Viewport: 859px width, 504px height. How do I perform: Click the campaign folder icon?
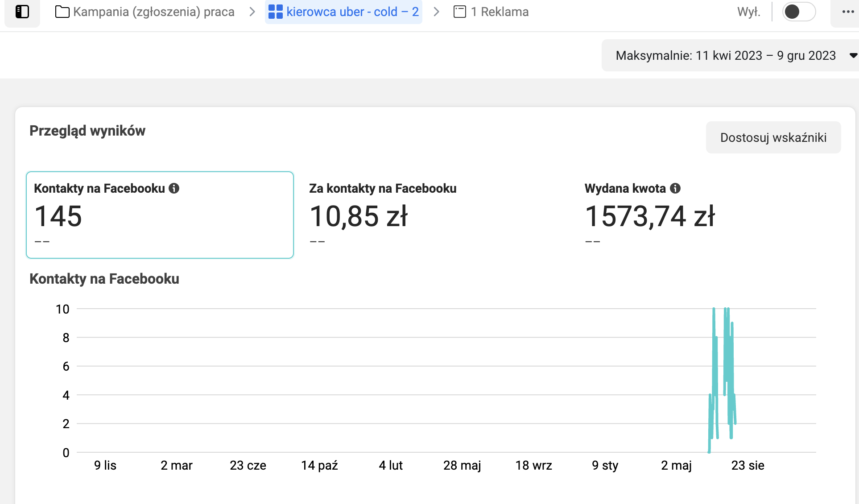(x=62, y=12)
